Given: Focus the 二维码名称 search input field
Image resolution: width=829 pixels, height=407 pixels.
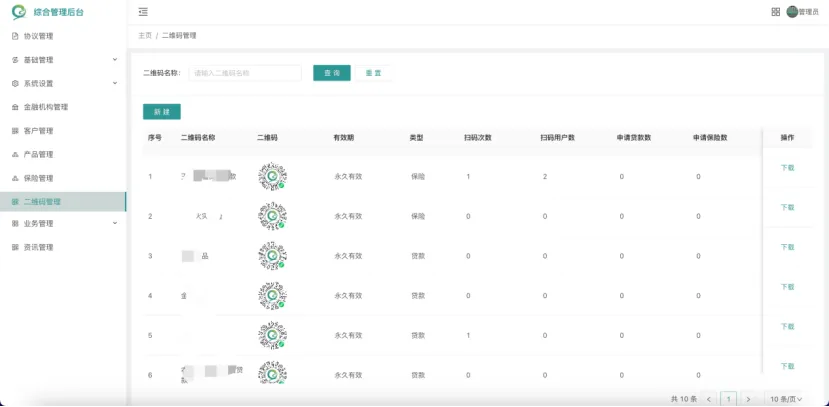Looking at the screenshot, I should click(x=245, y=73).
